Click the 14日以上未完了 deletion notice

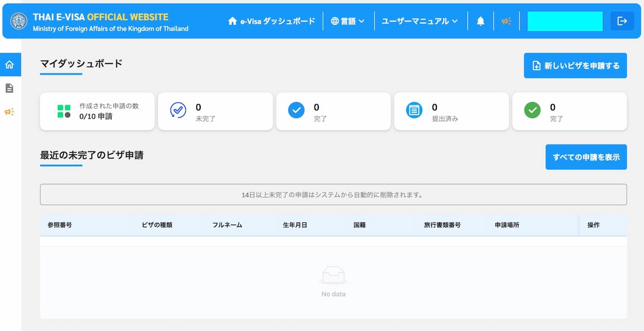(x=333, y=195)
